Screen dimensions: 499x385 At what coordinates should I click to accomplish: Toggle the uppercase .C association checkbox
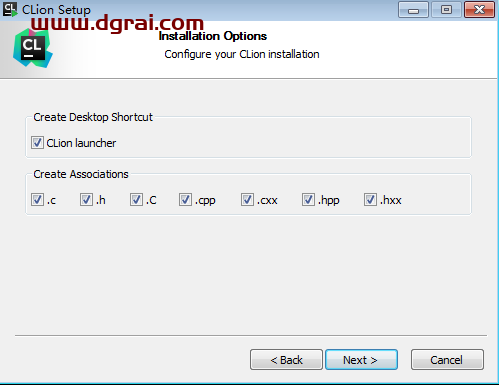point(136,200)
